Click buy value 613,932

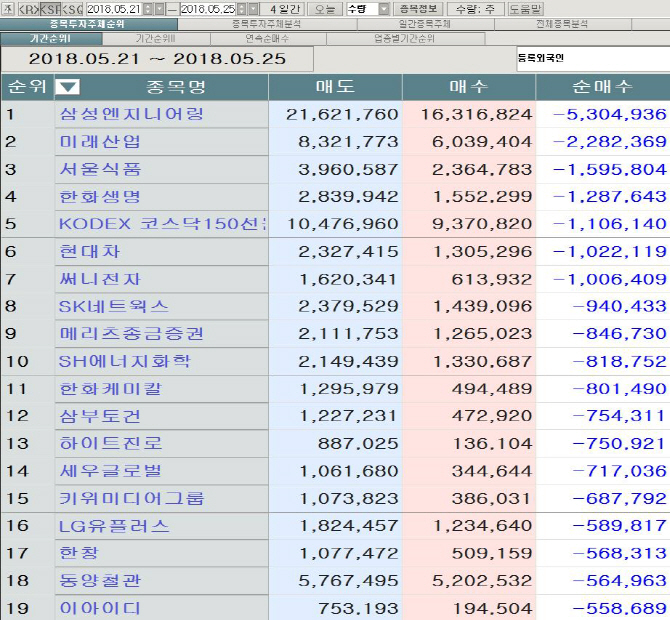point(492,279)
